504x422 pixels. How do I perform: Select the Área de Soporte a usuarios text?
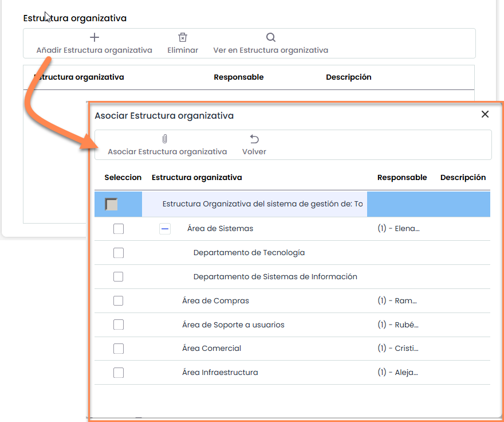tap(233, 325)
